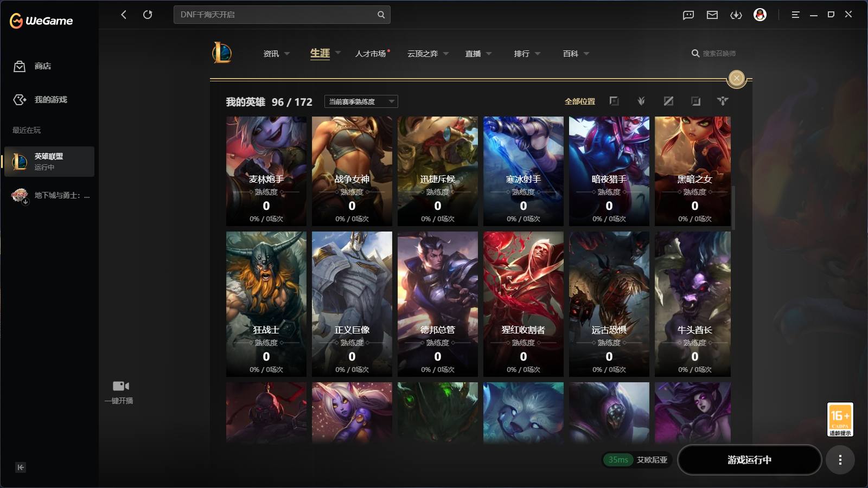This screenshot has height=488, width=868.
Task: Open the 黑暗之女 hero card
Action: tap(693, 171)
